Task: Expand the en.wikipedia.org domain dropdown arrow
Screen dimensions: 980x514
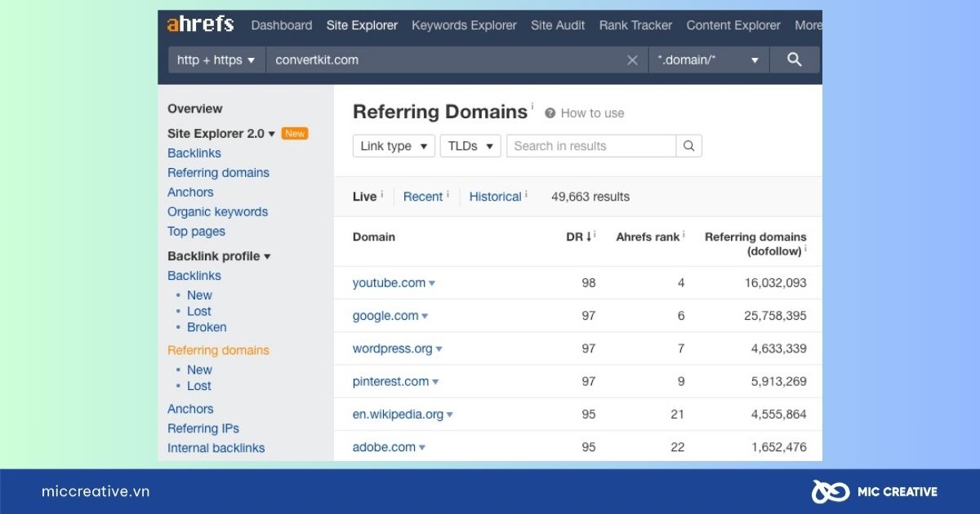Action: (x=449, y=414)
